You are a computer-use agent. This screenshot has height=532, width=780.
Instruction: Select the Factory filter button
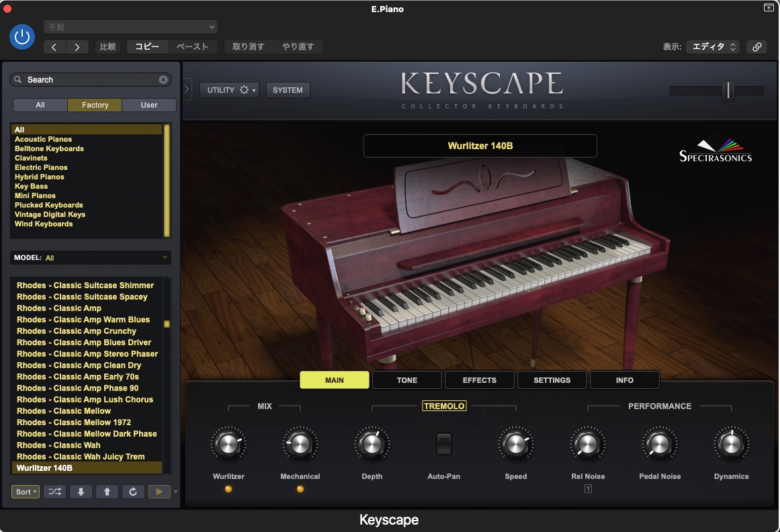tap(95, 105)
